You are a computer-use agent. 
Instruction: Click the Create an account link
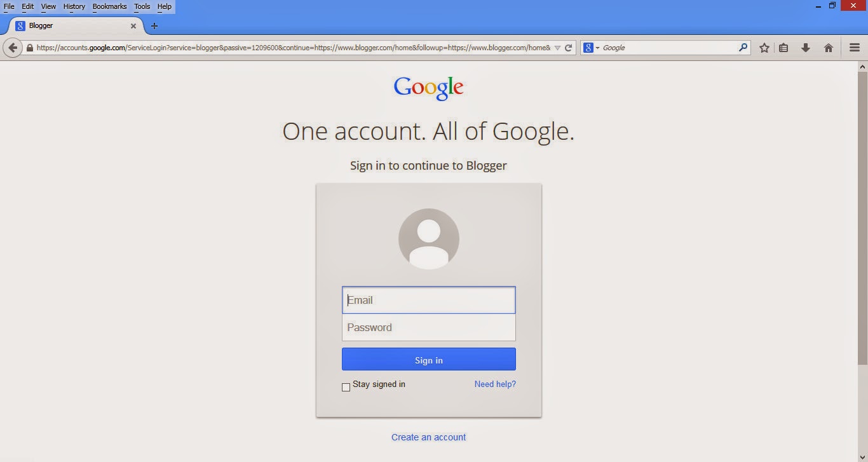(429, 437)
